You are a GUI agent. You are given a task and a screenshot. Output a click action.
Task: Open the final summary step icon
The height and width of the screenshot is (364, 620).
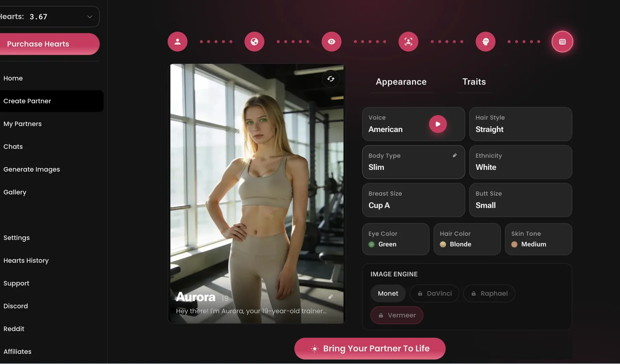[562, 42]
